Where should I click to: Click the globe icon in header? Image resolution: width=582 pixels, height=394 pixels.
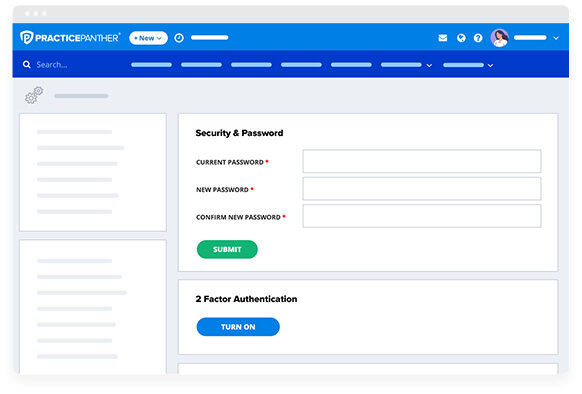tap(461, 38)
